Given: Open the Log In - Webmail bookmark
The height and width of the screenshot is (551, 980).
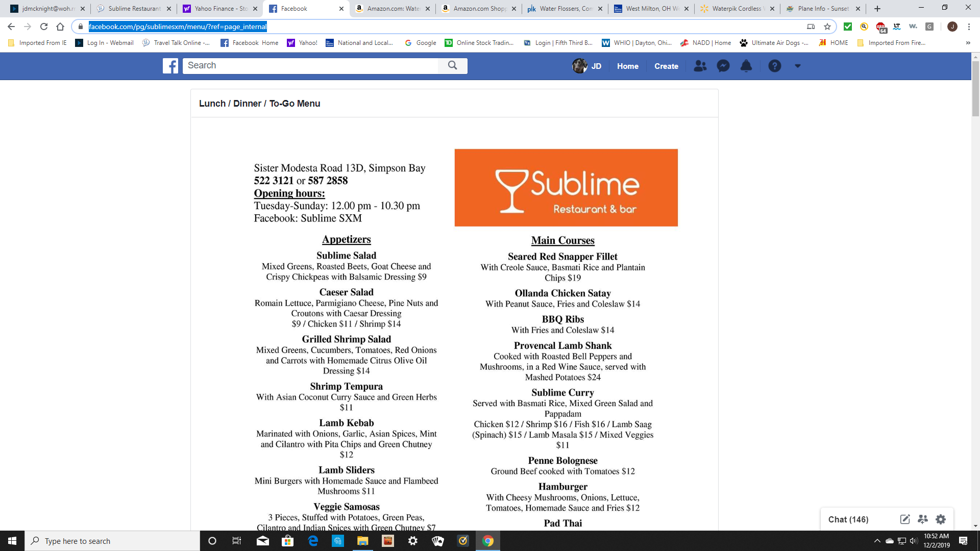Looking at the screenshot, I should [x=105, y=43].
